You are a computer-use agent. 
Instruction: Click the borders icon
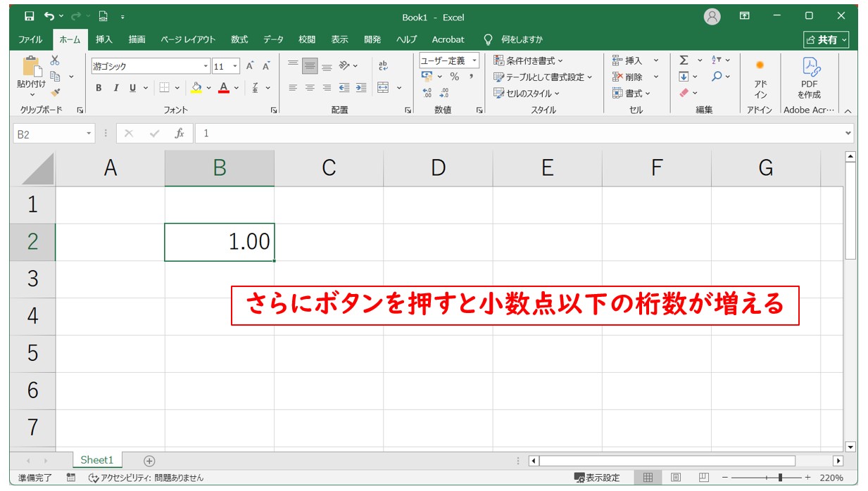pyautogui.click(x=164, y=88)
